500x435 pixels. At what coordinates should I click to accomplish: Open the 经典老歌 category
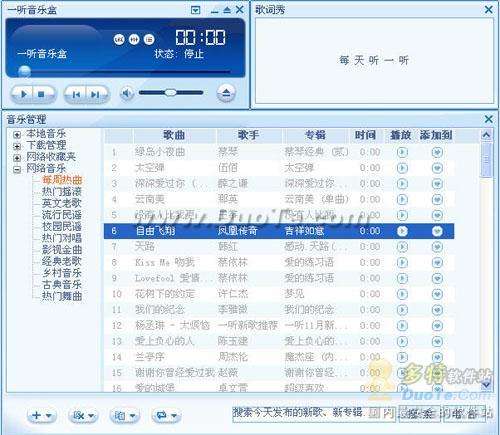point(62,261)
